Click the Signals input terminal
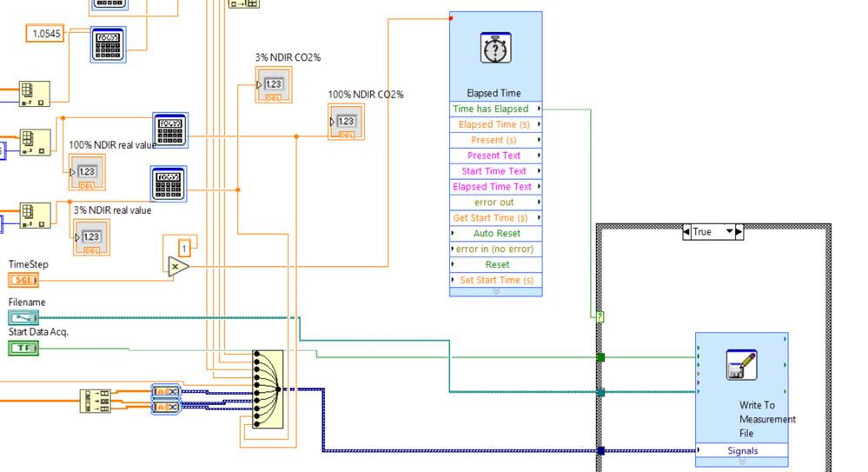Viewport: 868px width, 472px height. (x=742, y=450)
